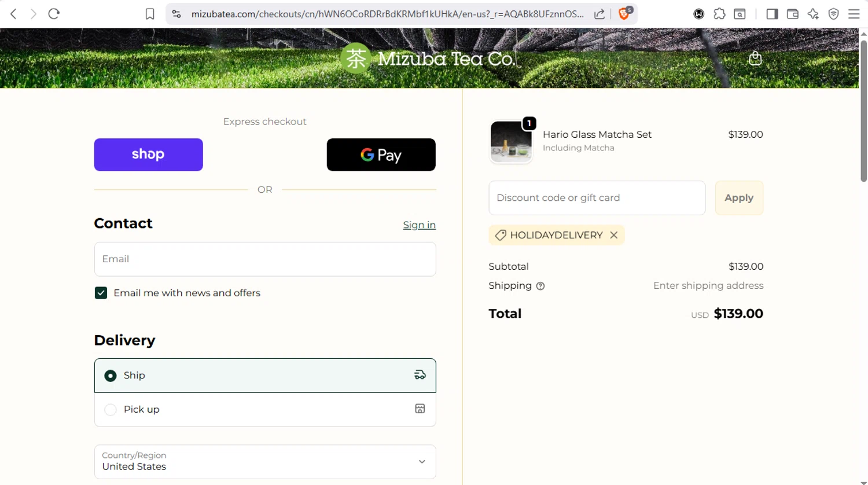Screen dimensions: 868x485
Task: Click the Subtotal $139.00 value
Action: pyautogui.click(x=746, y=267)
